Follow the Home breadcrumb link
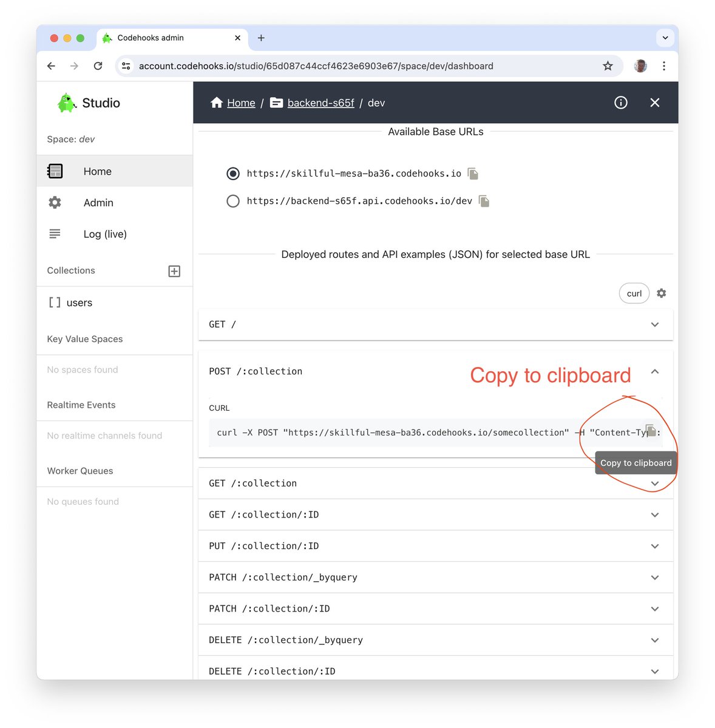The height and width of the screenshot is (728, 715). coord(241,103)
